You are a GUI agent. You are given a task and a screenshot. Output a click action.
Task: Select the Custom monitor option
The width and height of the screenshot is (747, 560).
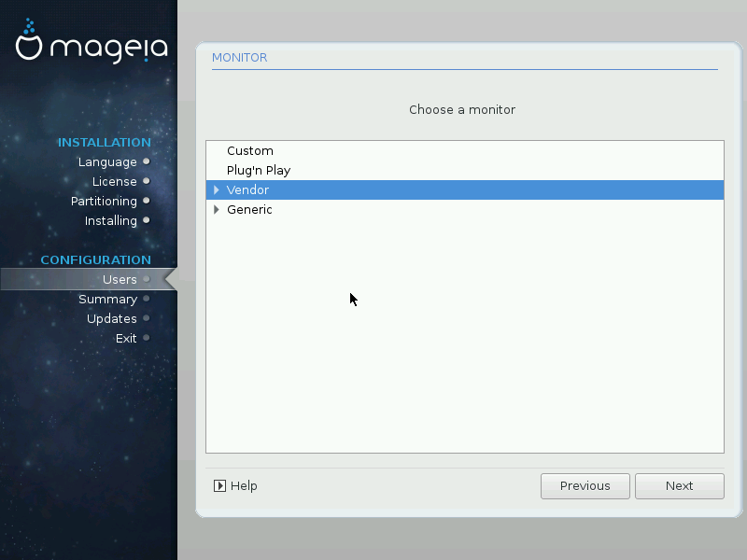click(249, 151)
